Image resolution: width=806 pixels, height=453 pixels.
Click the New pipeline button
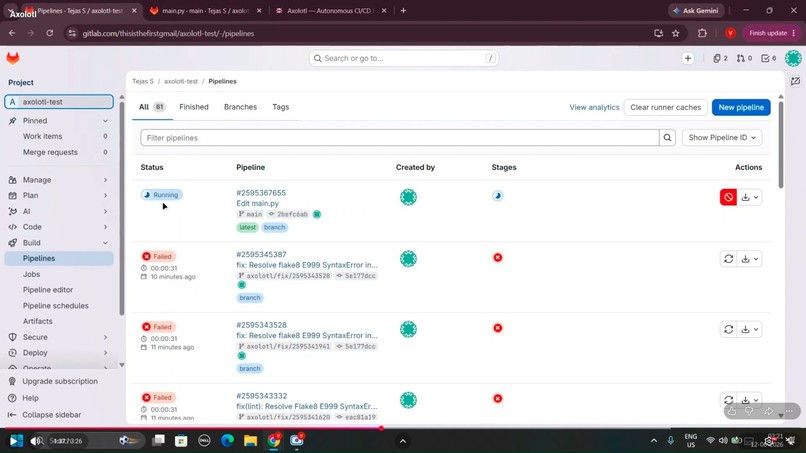pyautogui.click(x=741, y=107)
